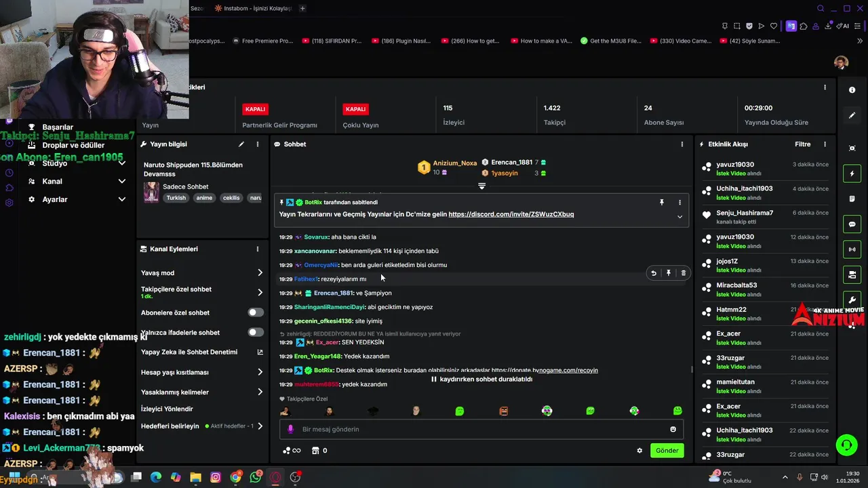Viewport: 868px width, 488px height.
Task: Open browser translate extension icon
Action: (791, 26)
